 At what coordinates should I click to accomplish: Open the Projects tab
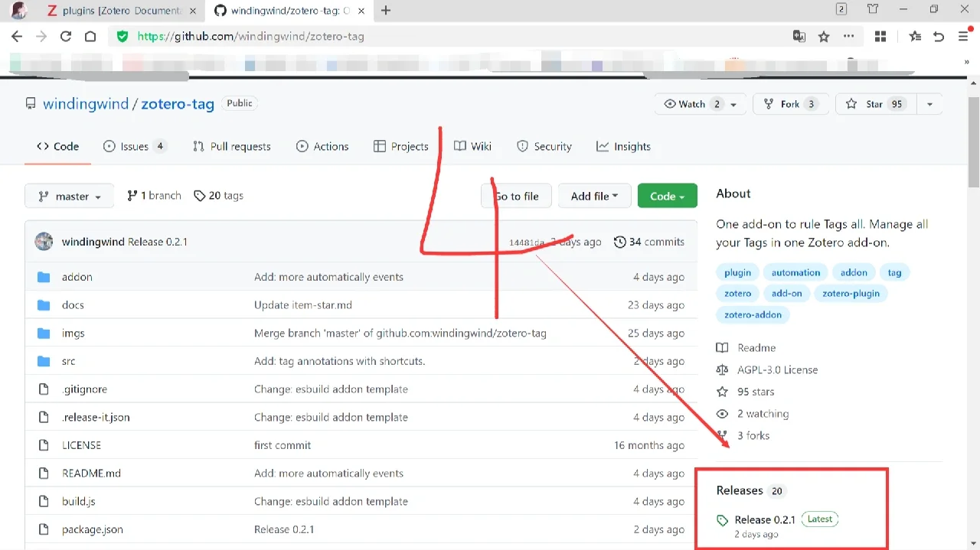pyautogui.click(x=401, y=146)
